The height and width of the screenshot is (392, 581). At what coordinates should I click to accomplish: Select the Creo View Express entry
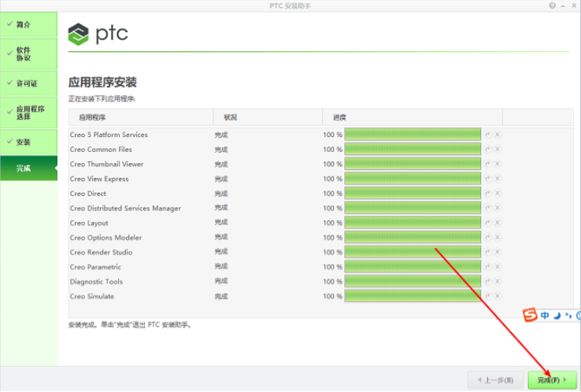pyautogui.click(x=99, y=179)
